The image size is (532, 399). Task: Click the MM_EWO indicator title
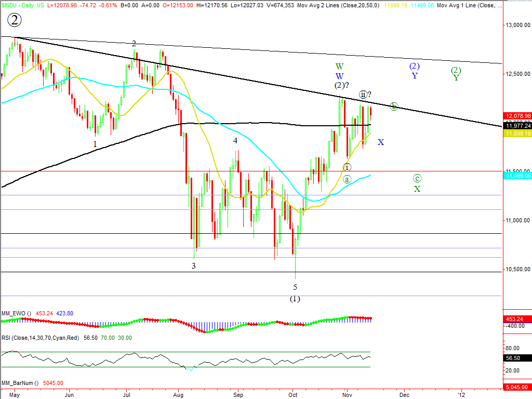click(15, 313)
